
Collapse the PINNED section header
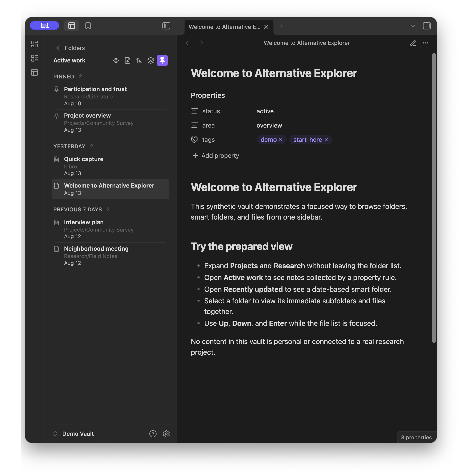(68, 76)
